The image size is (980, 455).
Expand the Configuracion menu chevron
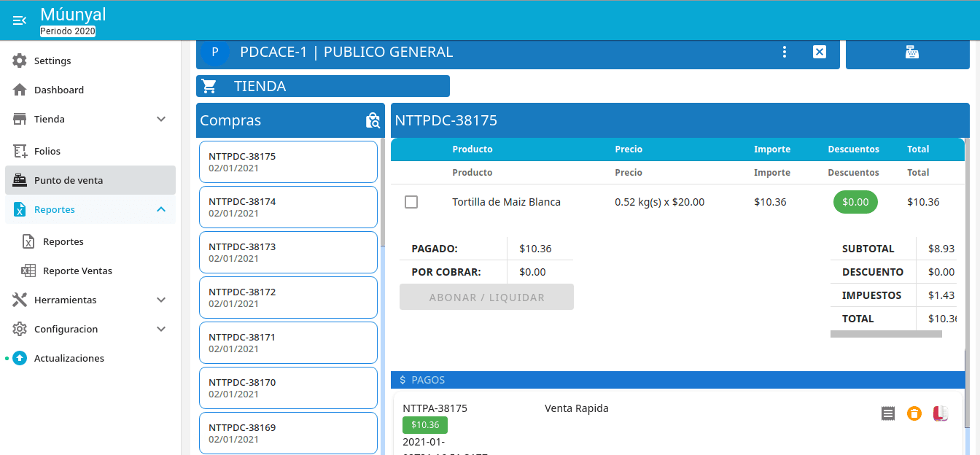161,329
